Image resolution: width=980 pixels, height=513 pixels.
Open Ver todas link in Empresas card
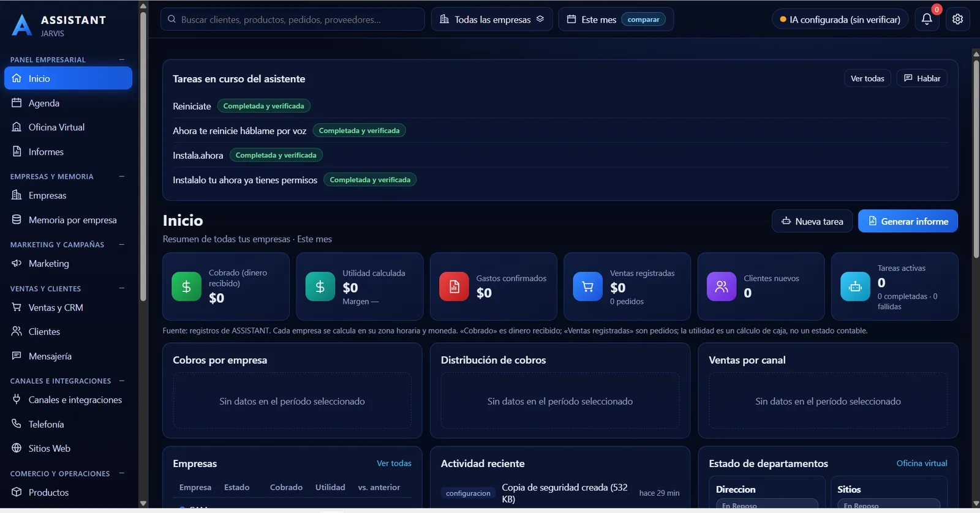(394, 463)
